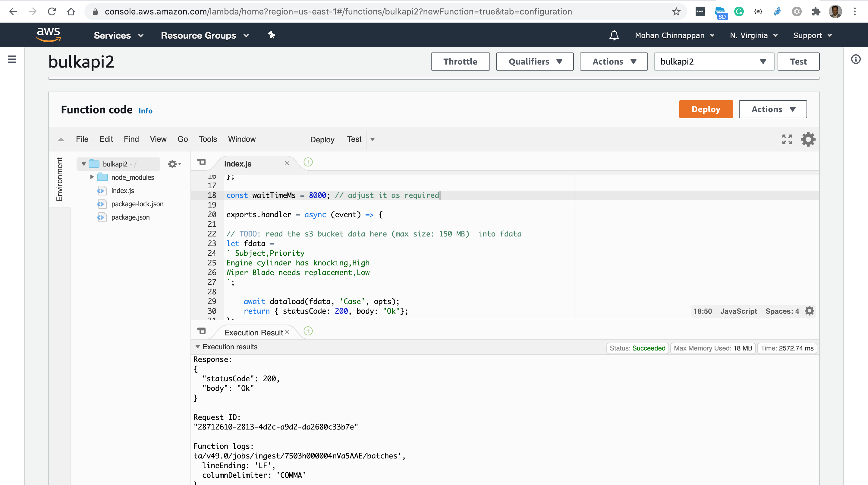The image size is (868, 485).
Task: Open the status bar settings gear
Action: pos(809,311)
